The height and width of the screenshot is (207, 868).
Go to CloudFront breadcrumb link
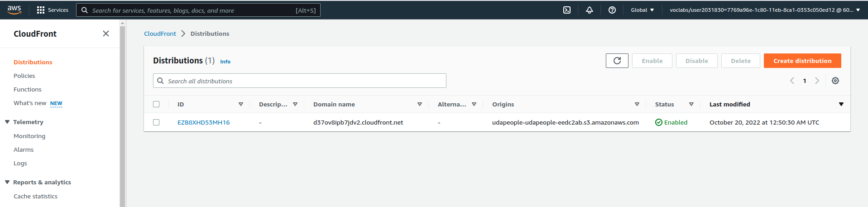pos(160,34)
